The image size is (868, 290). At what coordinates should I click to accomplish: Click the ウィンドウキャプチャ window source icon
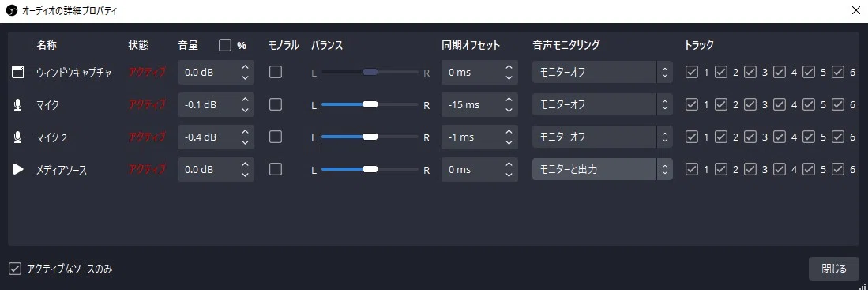point(18,72)
